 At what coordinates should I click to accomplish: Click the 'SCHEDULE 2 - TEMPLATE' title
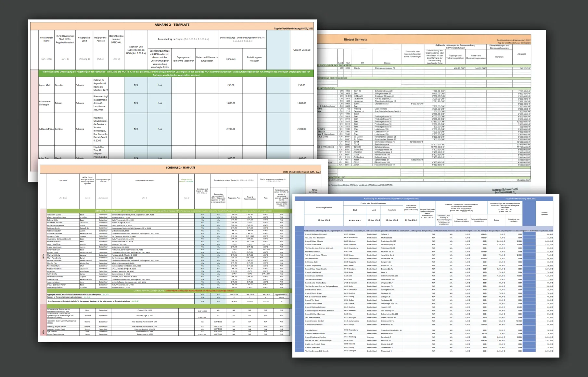181,168
